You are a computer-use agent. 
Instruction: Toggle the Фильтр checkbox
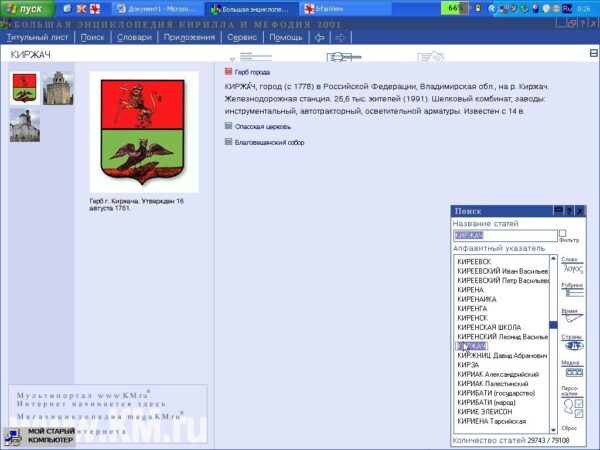[563, 233]
